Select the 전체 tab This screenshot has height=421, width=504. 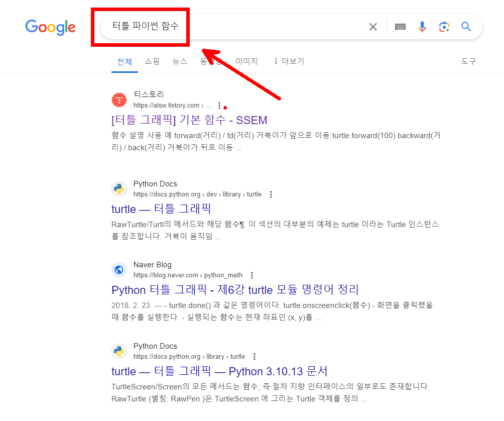coord(124,61)
